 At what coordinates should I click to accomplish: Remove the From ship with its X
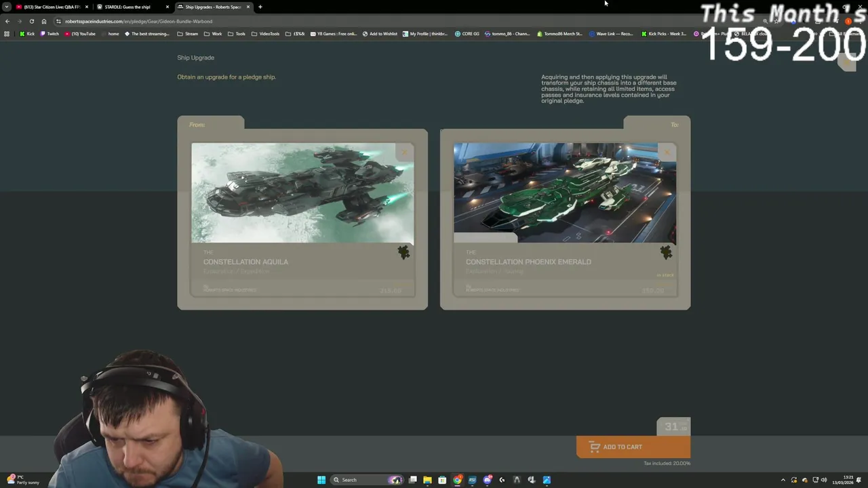pos(405,152)
